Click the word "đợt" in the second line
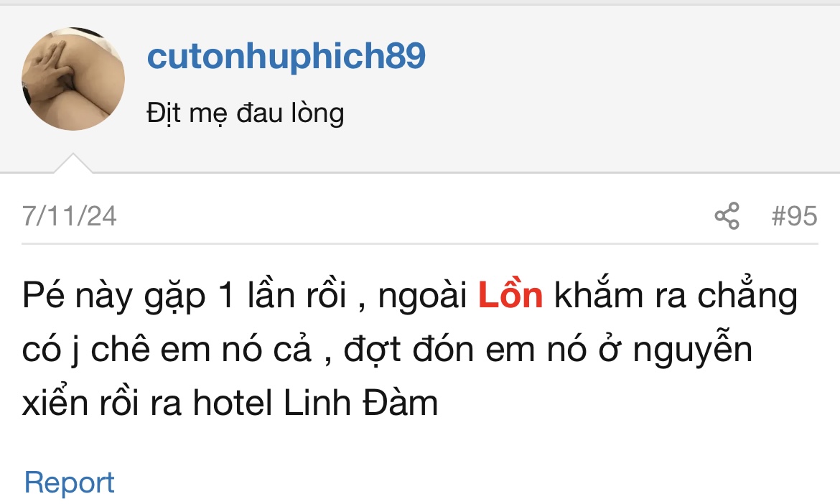Image resolution: width=840 pixels, height=504 pixels. click(x=373, y=350)
